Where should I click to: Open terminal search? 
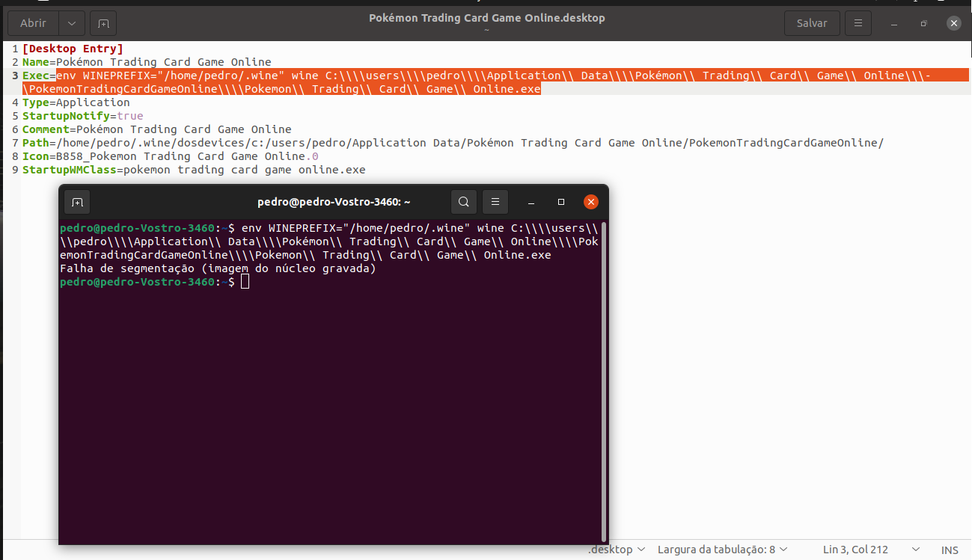pos(464,202)
